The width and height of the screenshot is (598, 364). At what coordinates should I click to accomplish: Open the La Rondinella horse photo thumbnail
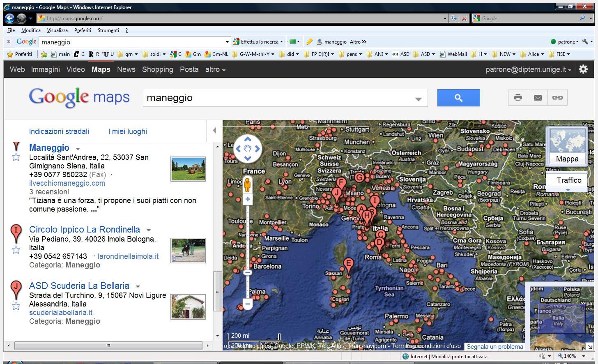188,251
